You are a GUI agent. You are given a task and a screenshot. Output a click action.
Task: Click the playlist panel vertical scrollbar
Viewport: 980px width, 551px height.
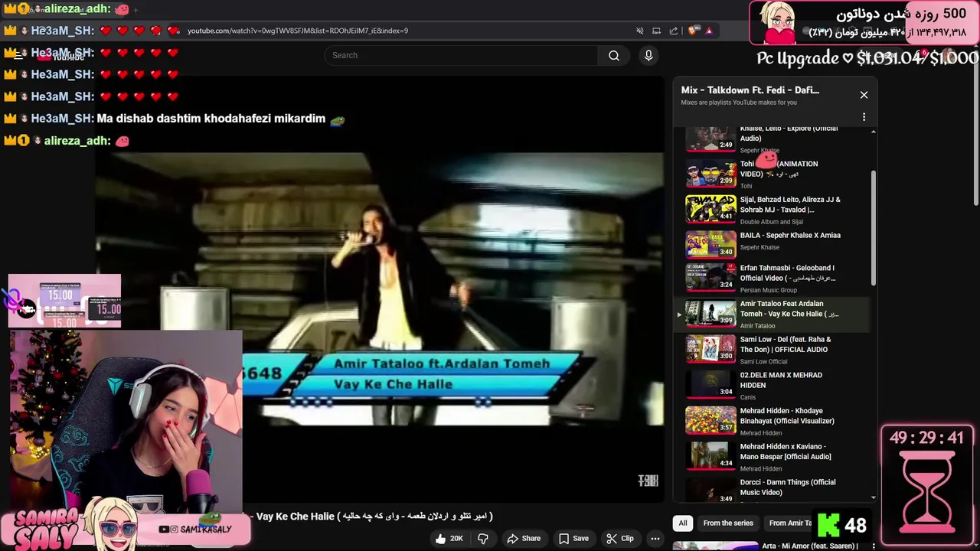coord(874,230)
